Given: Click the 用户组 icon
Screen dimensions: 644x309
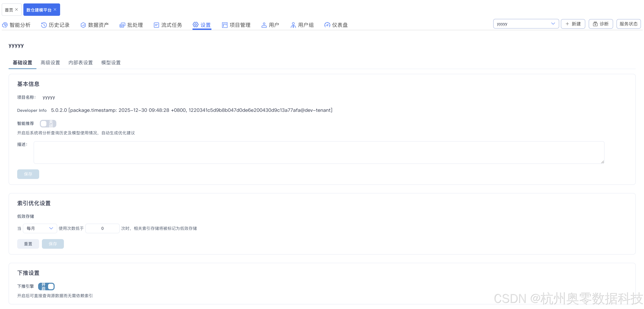Looking at the screenshot, I should coord(293,25).
